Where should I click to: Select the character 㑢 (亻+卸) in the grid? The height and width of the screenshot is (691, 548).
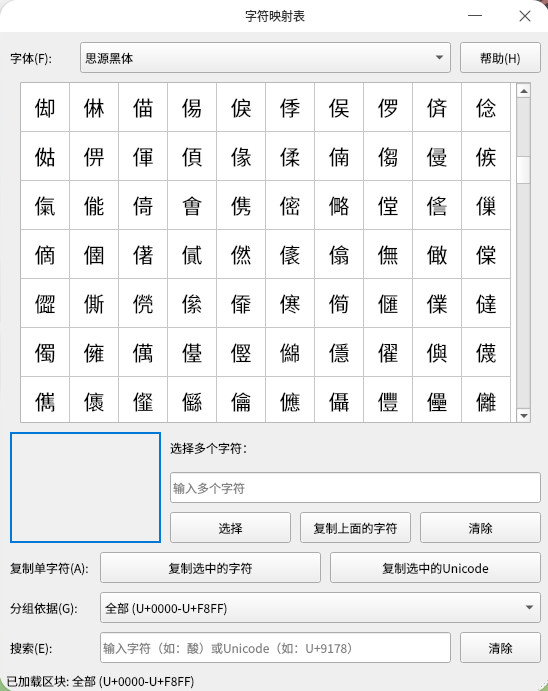(x=45, y=107)
